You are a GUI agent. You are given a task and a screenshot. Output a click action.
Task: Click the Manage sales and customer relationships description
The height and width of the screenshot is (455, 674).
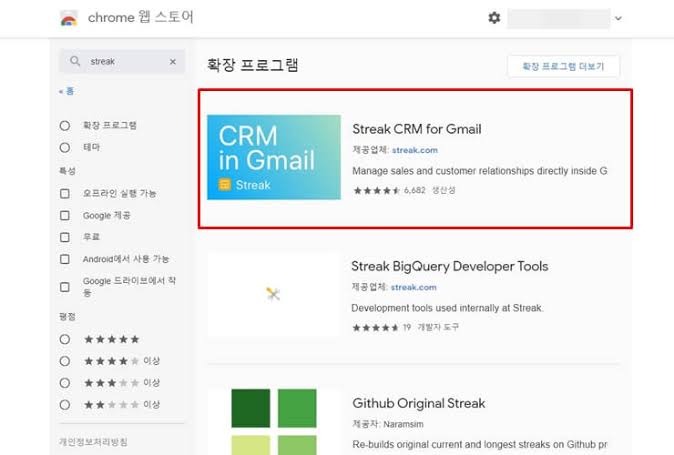[x=480, y=171]
